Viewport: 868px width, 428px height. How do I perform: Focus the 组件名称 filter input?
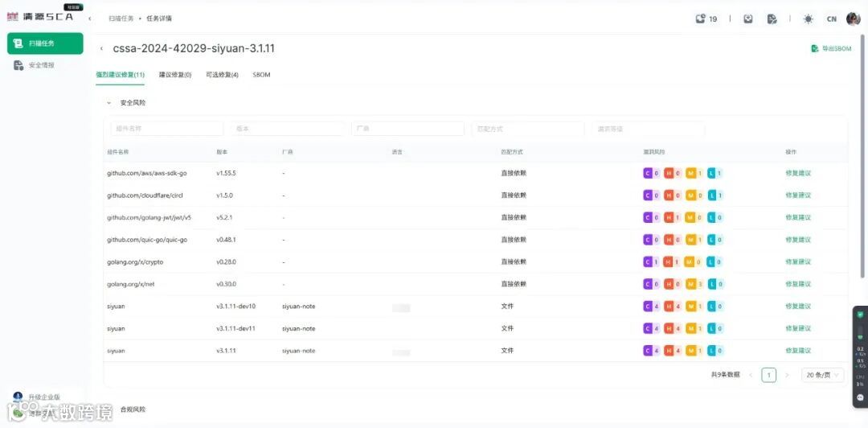[x=167, y=129]
